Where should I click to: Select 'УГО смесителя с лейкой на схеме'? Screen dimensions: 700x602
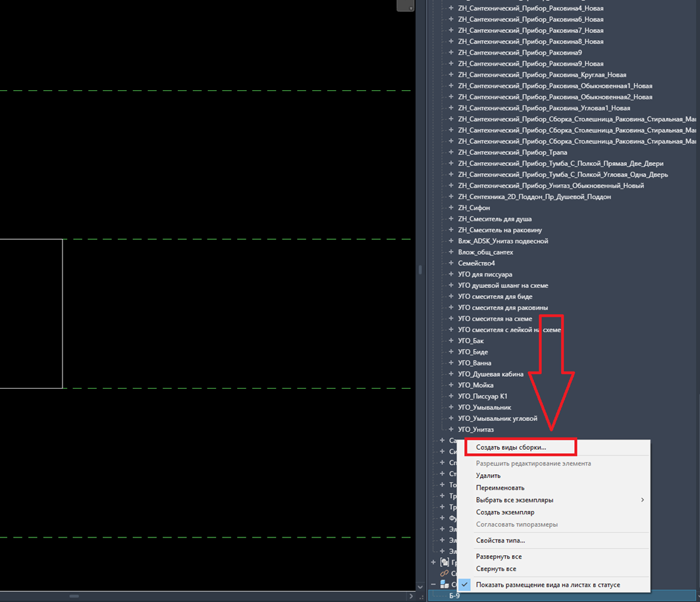[x=510, y=329]
